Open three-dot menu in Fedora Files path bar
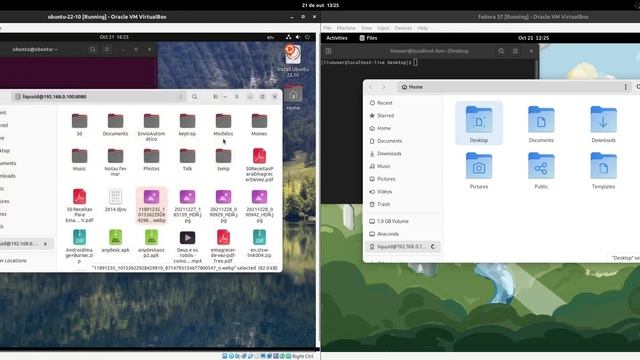640x360 pixels. click(x=625, y=87)
